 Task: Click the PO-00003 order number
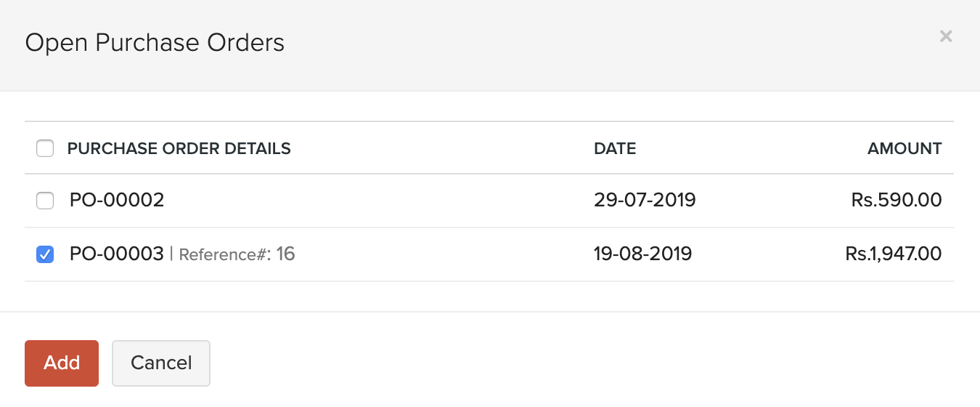click(x=117, y=254)
